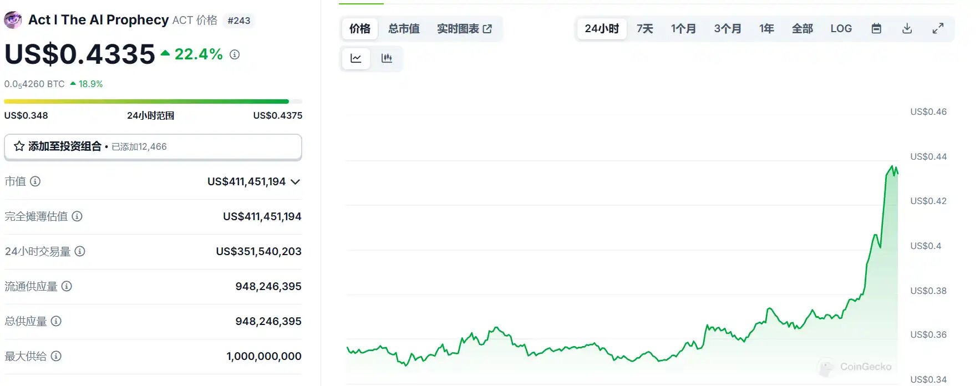The width and height of the screenshot is (980, 386).
Task: Click the info icon next to 流通供应量
Action: click(x=67, y=286)
